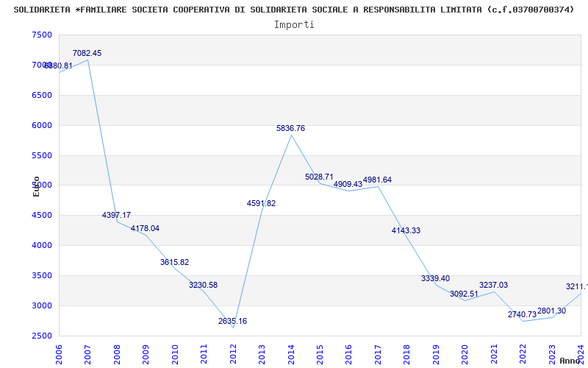Click the 2012 year axis label

pyautogui.click(x=233, y=354)
